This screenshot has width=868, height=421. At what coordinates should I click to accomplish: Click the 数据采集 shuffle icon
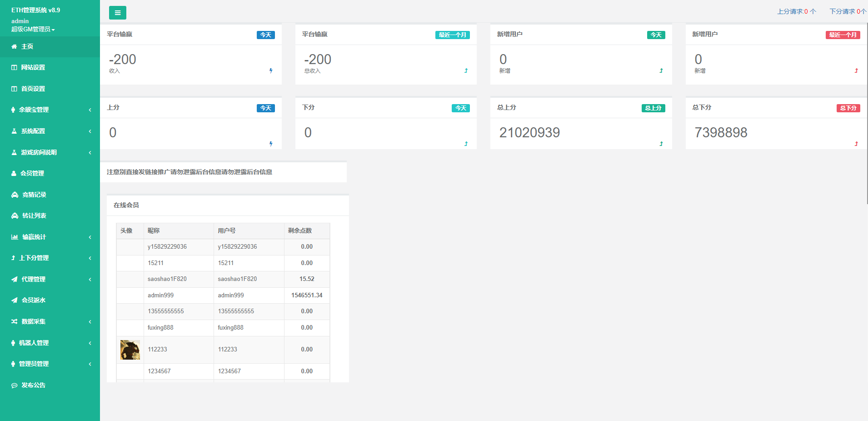15,321
